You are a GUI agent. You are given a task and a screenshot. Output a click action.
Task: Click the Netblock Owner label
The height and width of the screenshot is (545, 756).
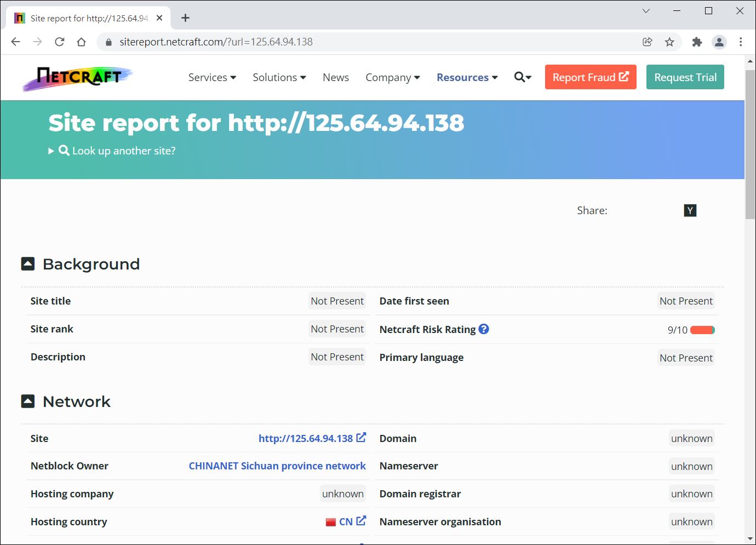(70, 466)
